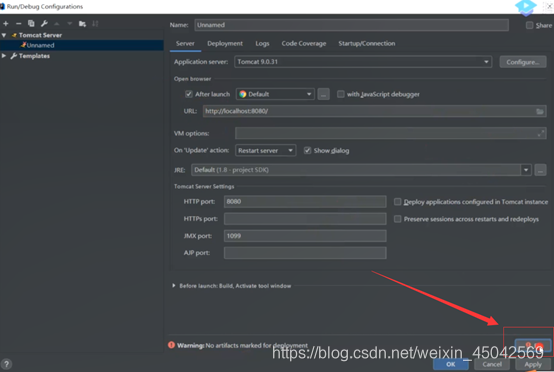
Task: Open Application server dropdown
Action: [x=363, y=62]
